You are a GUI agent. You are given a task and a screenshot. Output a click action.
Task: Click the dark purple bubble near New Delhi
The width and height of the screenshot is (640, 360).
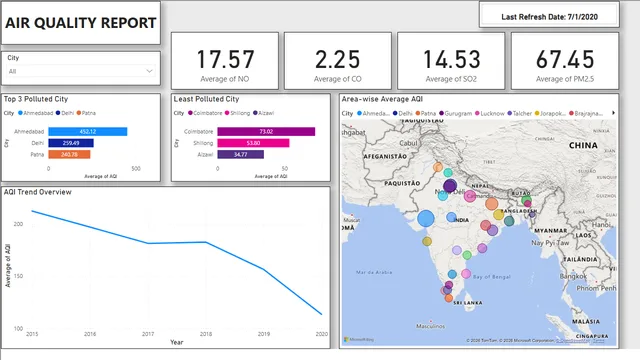click(450, 185)
